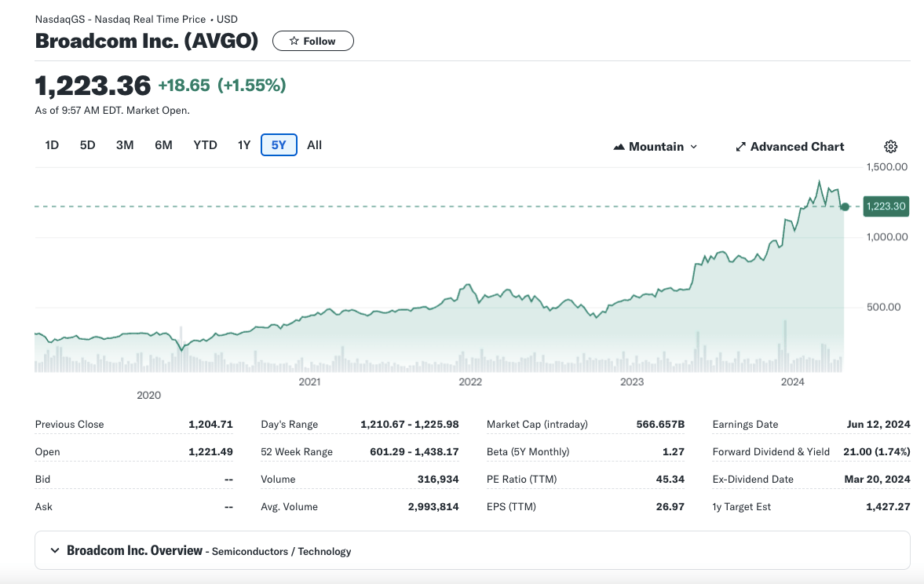924x584 pixels.
Task: Click the star icon in Follow button
Action: pos(294,41)
